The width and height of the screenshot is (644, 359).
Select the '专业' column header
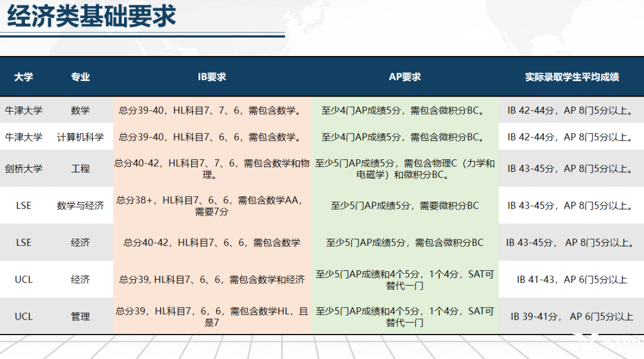(x=80, y=77)
